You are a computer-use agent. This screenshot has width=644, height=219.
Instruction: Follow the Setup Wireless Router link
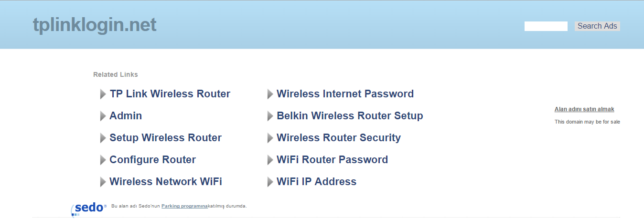tap(166, 138)
